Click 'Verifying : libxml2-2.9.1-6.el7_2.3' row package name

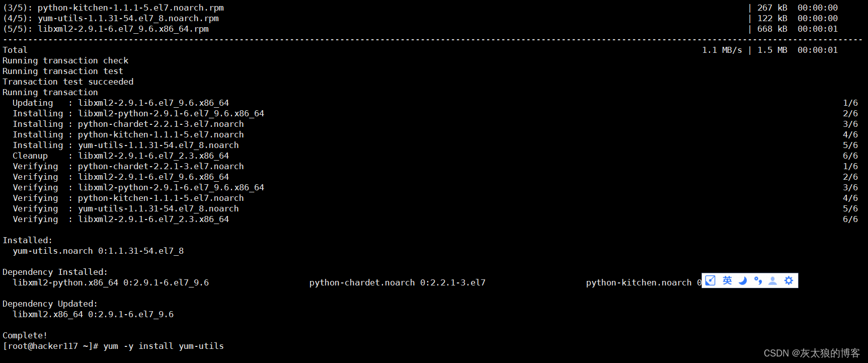coord(153,219)
